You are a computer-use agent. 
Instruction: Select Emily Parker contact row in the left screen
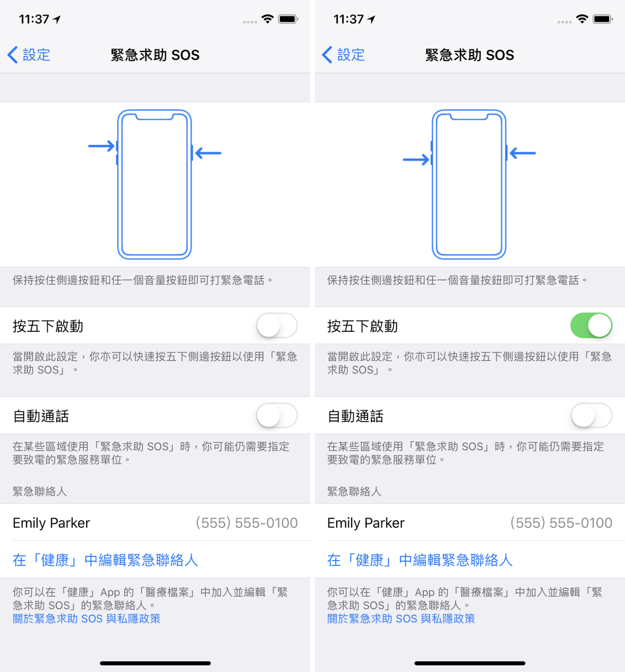[x=155, y=522]
